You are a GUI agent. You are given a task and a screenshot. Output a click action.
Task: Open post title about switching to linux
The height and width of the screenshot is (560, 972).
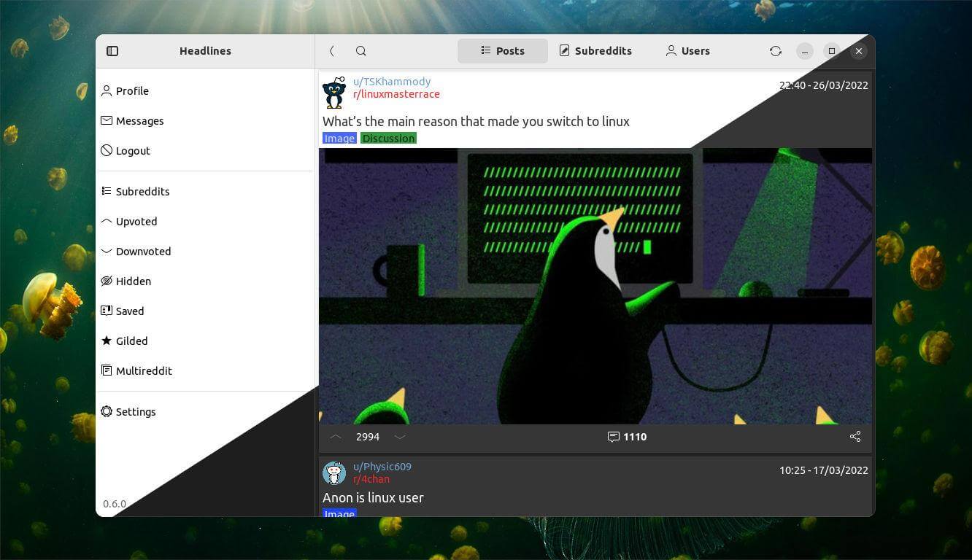click(476, 122)
